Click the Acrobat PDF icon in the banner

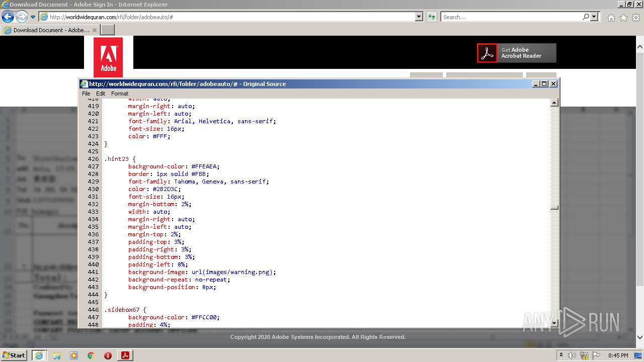[x=487, y=53]
